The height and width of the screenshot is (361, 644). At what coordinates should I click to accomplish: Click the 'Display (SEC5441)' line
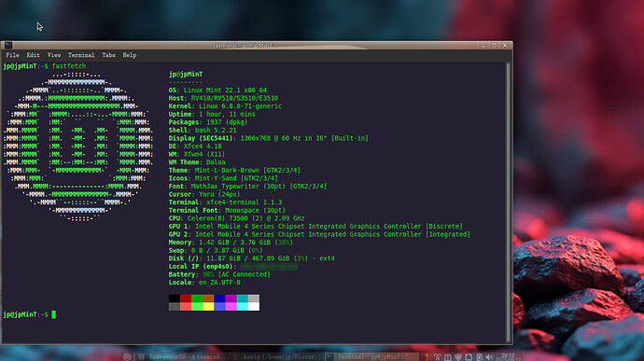269,138
